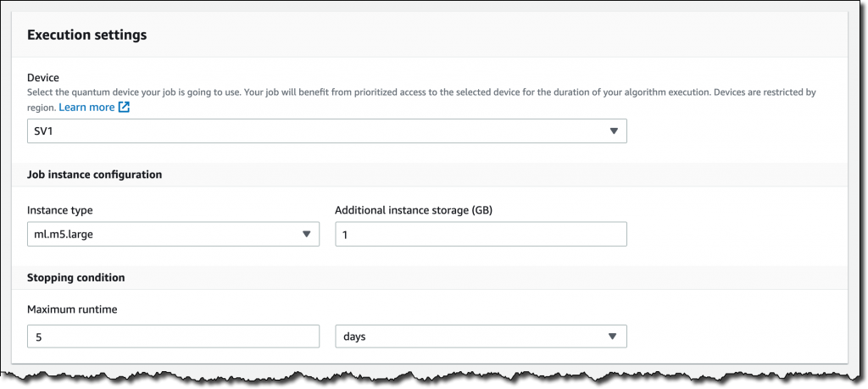Open the Device dropdown showing SV1
This screenshot has height=389, width=868.
(326, 131)
